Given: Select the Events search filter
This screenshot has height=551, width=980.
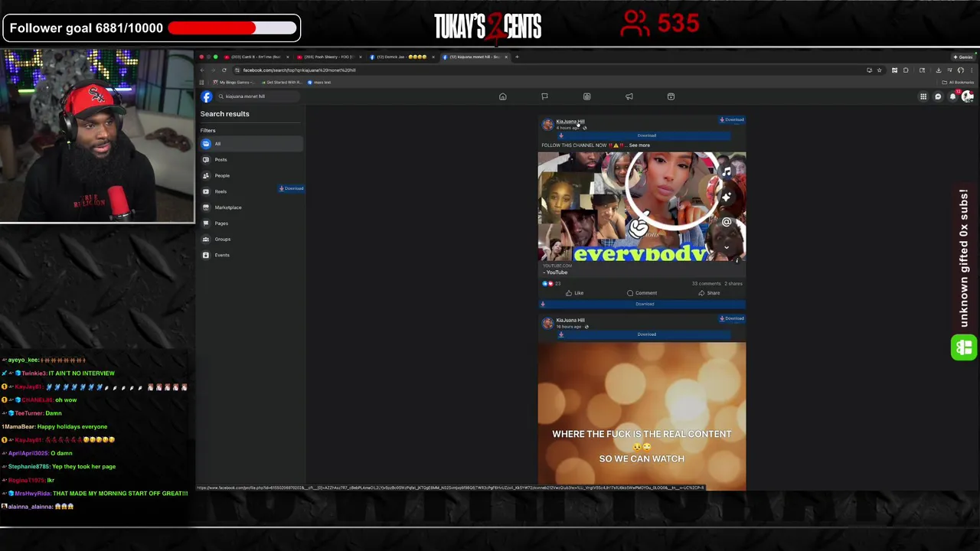Looking at the screenshot, I should coord(251,255).
